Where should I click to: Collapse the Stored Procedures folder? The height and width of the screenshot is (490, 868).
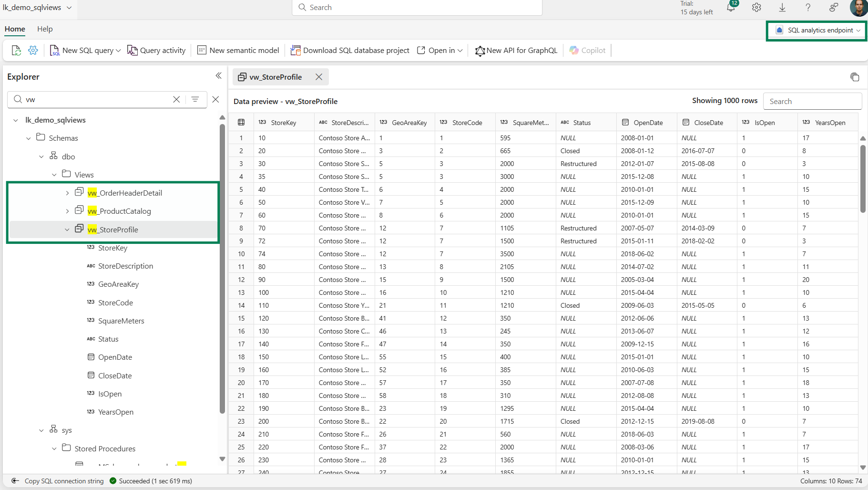[54, 449]
